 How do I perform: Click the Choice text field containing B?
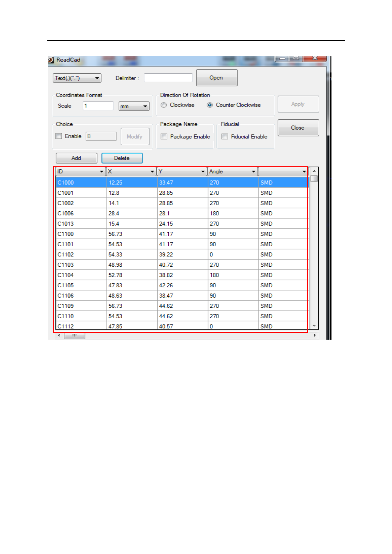tap(101, 136)
